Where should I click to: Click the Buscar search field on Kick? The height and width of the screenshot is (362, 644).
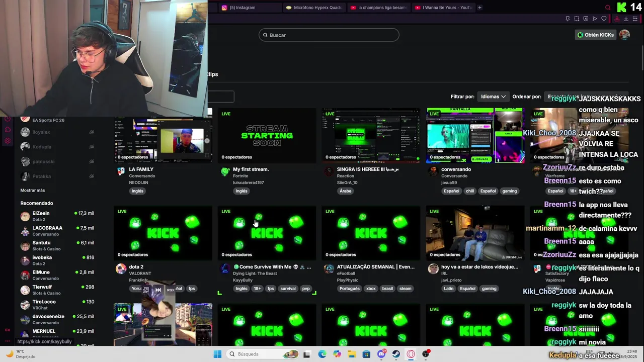pyautogui.click(x=329, y=35)
